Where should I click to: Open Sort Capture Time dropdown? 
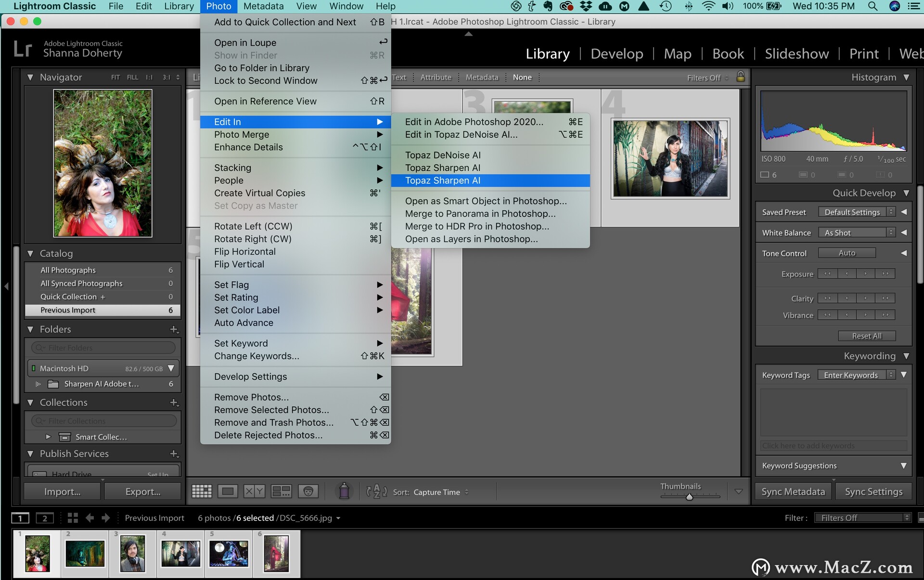click(441, 492)
